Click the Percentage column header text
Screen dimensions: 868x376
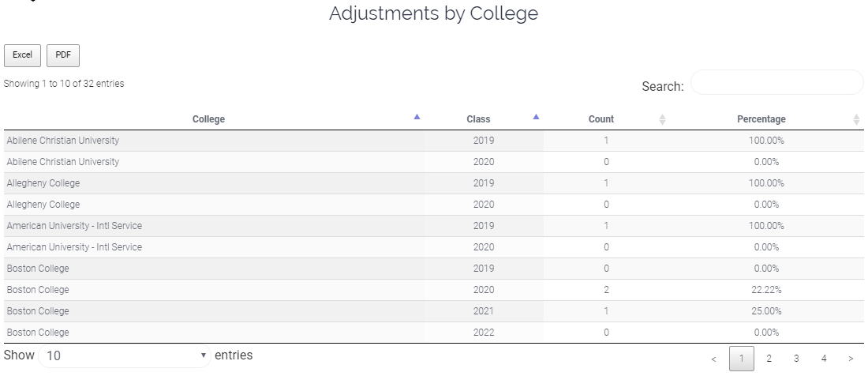click(x=761, y=119)
